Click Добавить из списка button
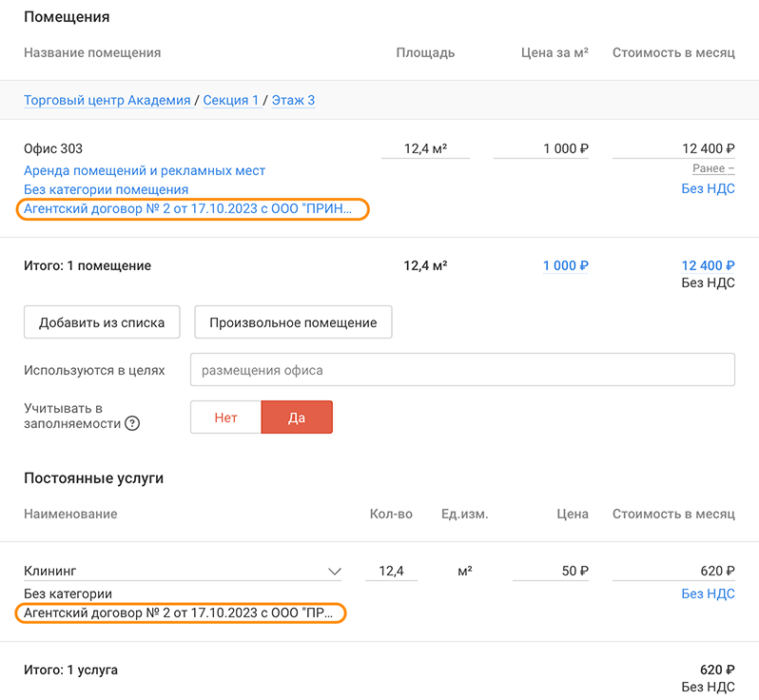The image size is (759, 700). click(x=102, y=322)
